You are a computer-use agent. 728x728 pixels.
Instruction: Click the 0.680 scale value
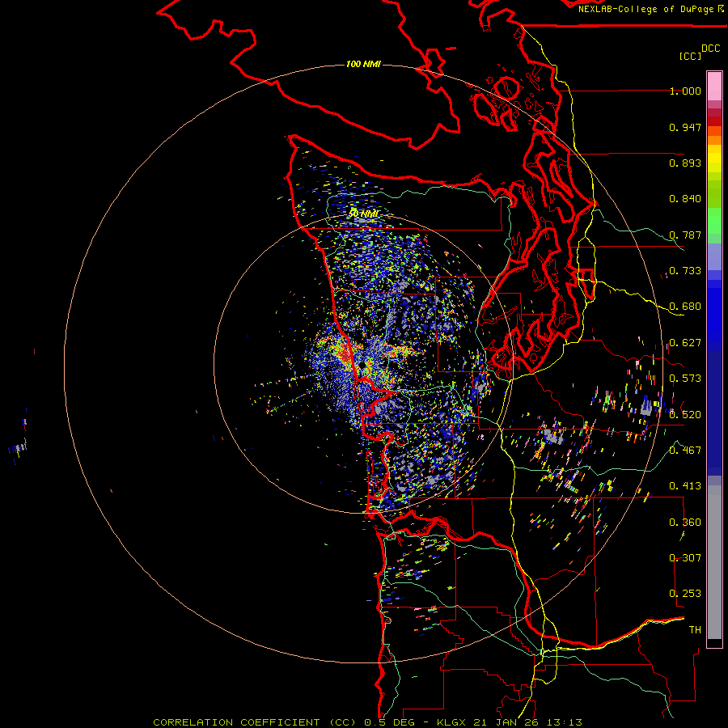click(685, 307)
